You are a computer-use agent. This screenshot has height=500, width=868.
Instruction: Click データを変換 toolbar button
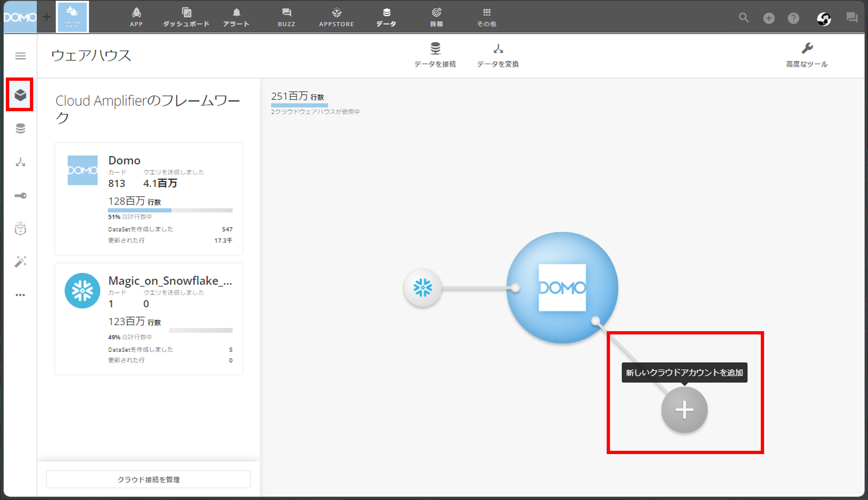coord(498,55)
